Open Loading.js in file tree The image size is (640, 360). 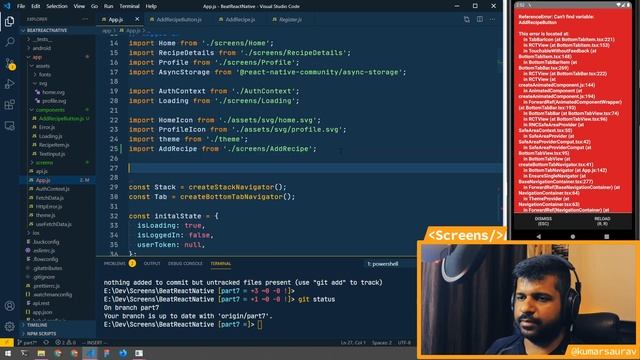coord(51,136)
